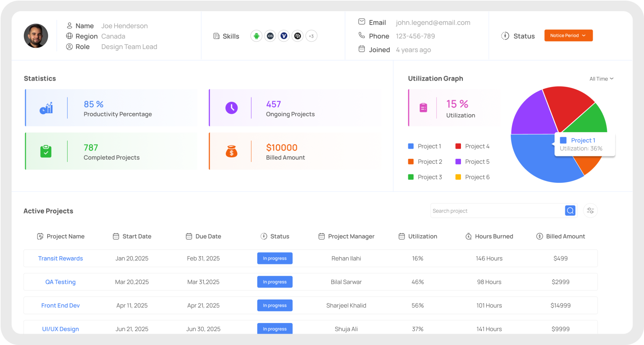Click In progress button for Front End Dev
Viewport: 644px width, 345px height.
[275, 305]
